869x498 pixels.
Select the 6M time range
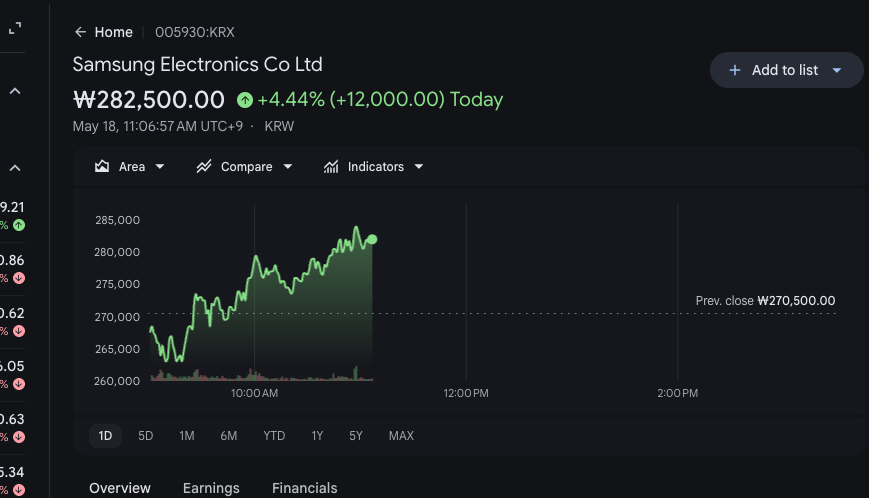(x=228, y=435)
